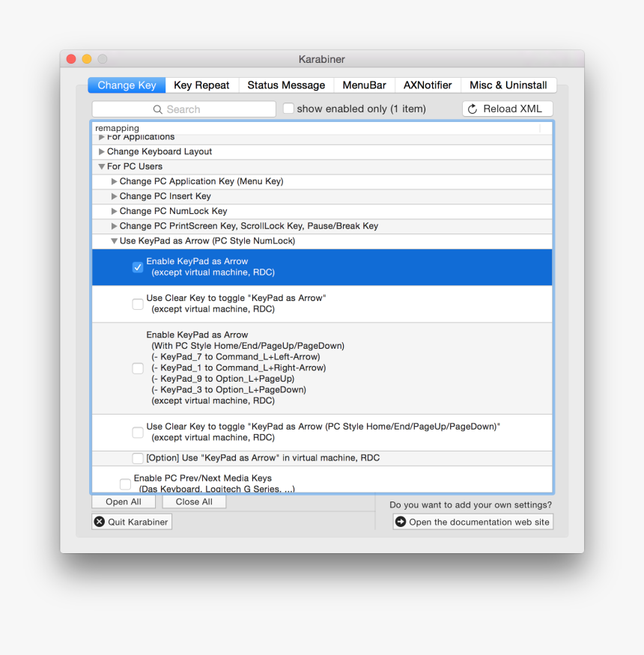Expand the Change PC NumLock Key group

(114, 211)
